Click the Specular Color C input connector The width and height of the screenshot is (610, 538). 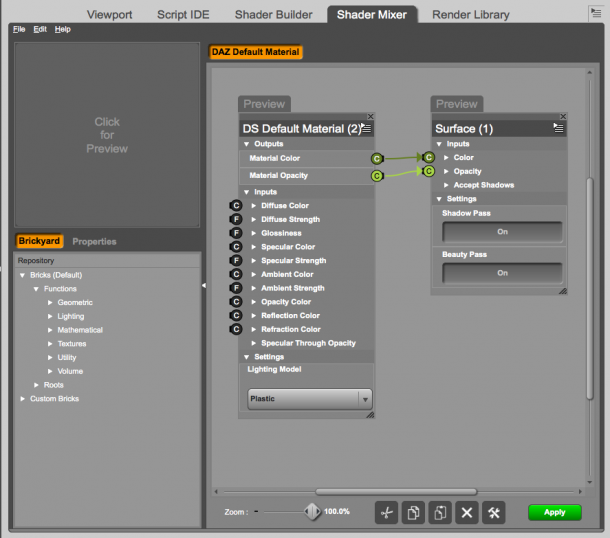236,247
